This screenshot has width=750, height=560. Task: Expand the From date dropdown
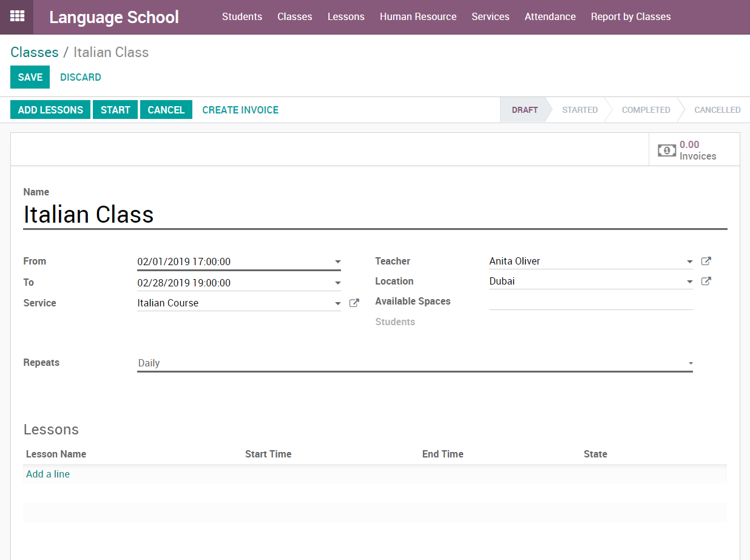click(337, 262)
